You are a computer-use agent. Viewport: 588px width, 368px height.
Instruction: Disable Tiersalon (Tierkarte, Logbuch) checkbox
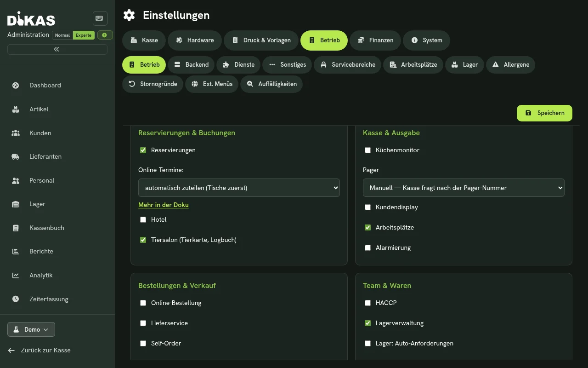coord(143,240)
